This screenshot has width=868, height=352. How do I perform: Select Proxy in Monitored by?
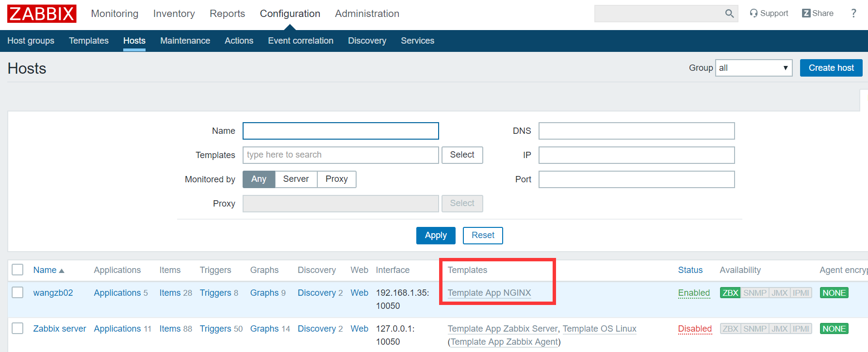pyautogui.click(x=336, y=179)
